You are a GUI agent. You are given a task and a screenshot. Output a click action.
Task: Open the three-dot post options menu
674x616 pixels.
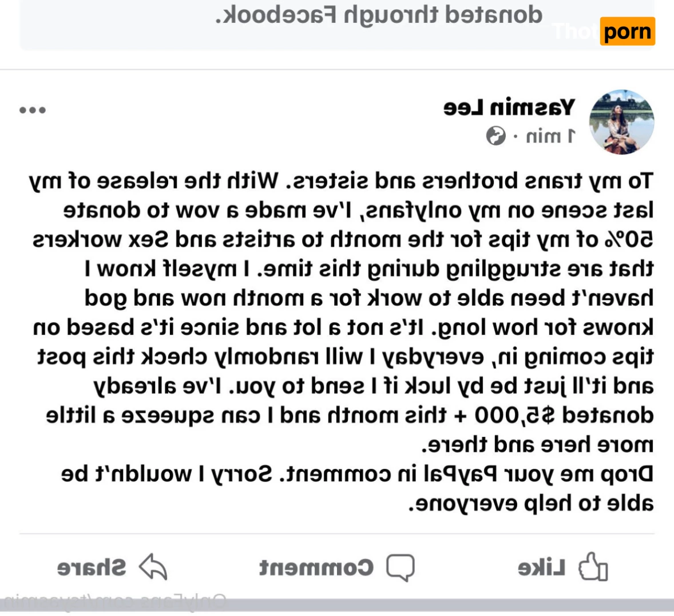pos(33,110)
